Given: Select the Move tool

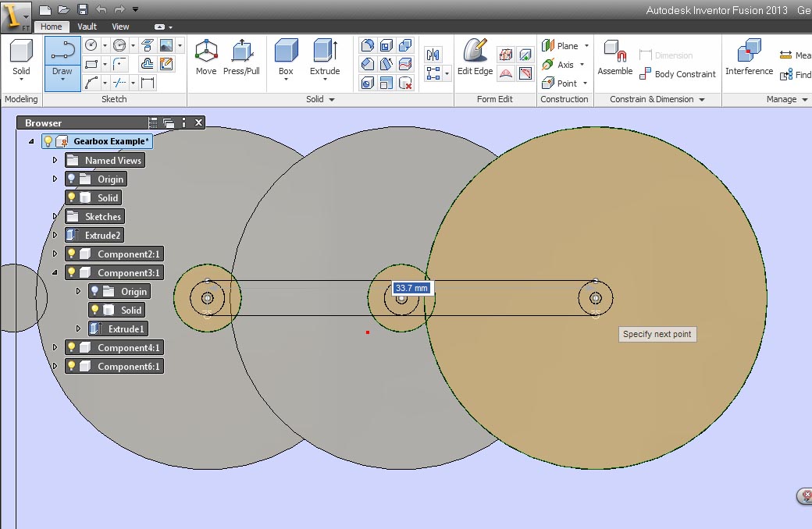Looking at the screenshot, I should (x=206, y=58).
